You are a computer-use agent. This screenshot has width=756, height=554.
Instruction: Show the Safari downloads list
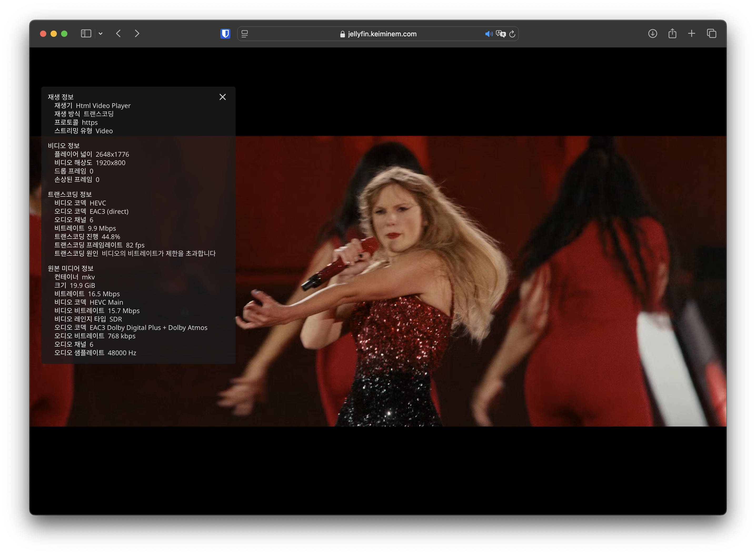coord(652,33)
